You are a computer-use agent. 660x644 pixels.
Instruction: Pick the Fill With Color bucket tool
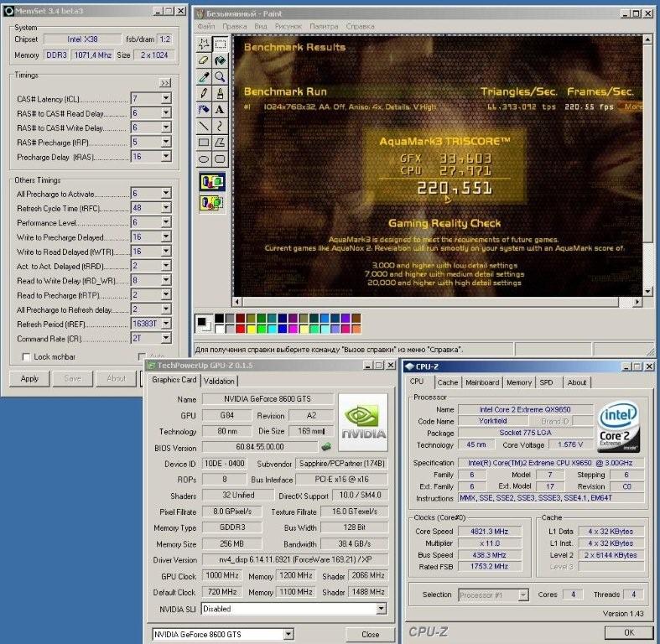pyautogui.click(x=220, y=60)
